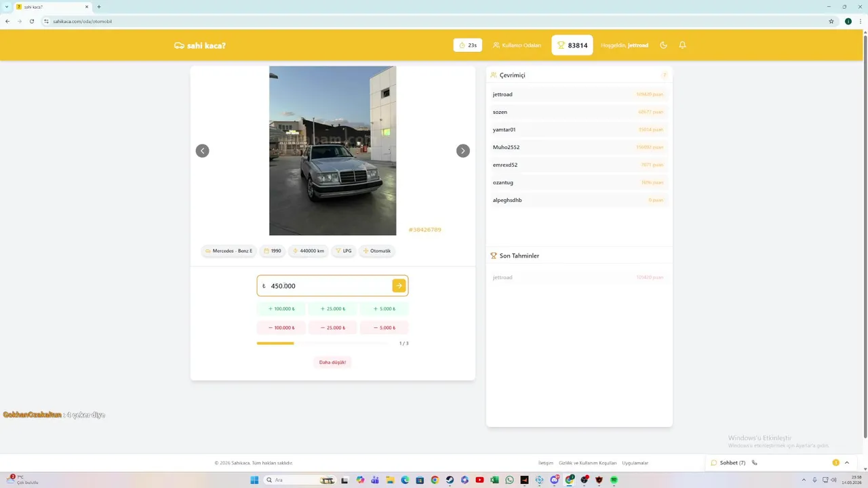Subtract 100.000 ₺ from guess
This screenshot has width=868, height=488.
[281, 328]
